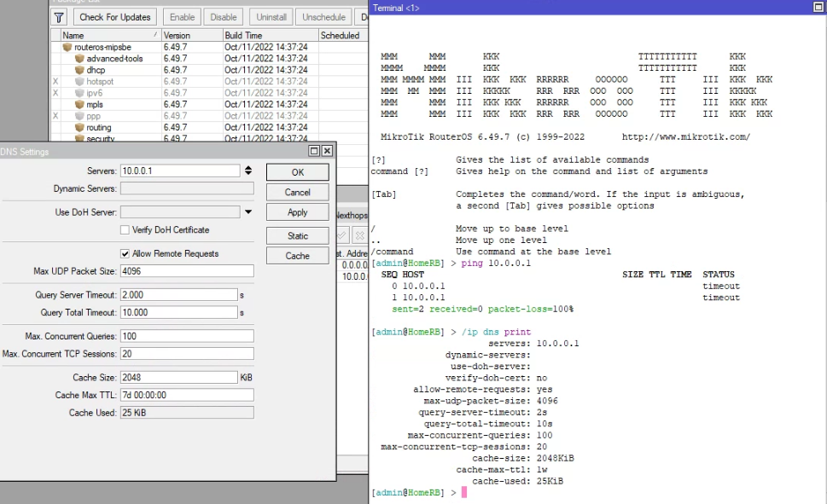Click the Unschedule button
Screen dimensions: 827x504
[323, 17]
